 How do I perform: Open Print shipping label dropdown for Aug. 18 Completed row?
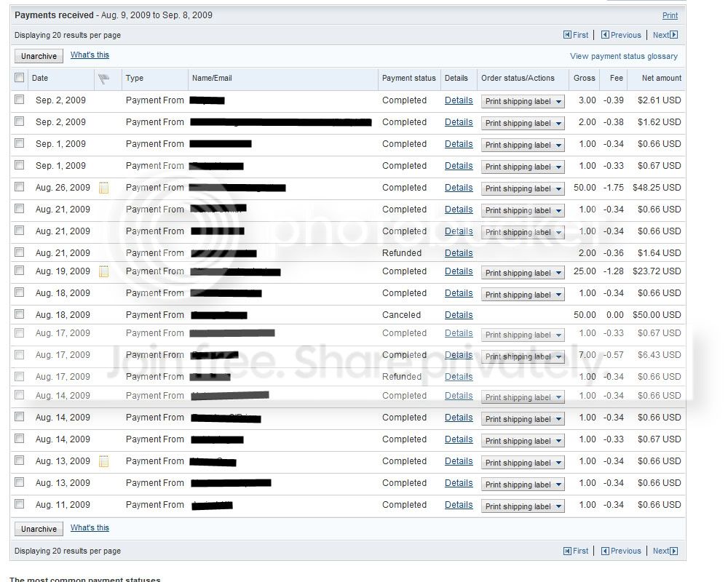pyautogui.click(x=523, y=295)
